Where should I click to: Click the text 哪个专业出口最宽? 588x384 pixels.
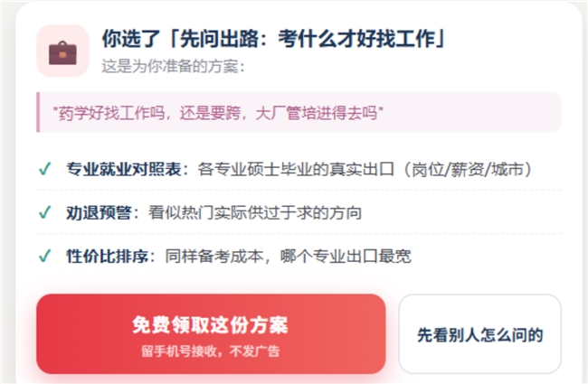(x=346, y=257)
